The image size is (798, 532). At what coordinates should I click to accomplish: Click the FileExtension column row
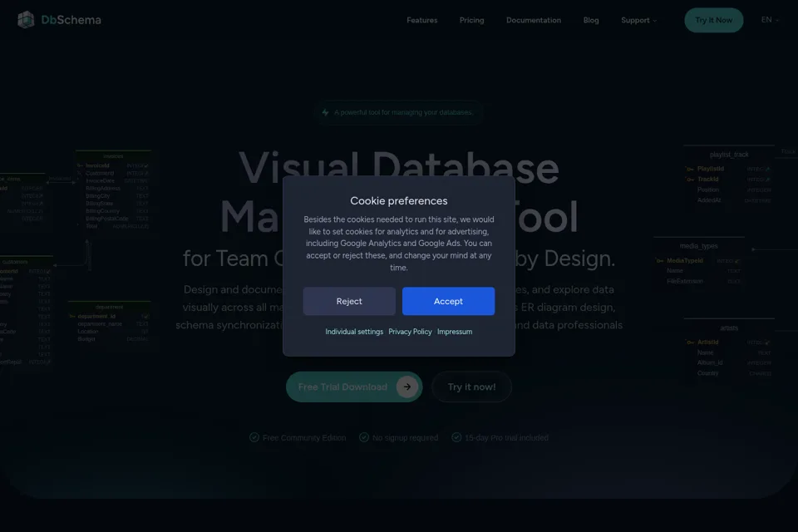699,281
